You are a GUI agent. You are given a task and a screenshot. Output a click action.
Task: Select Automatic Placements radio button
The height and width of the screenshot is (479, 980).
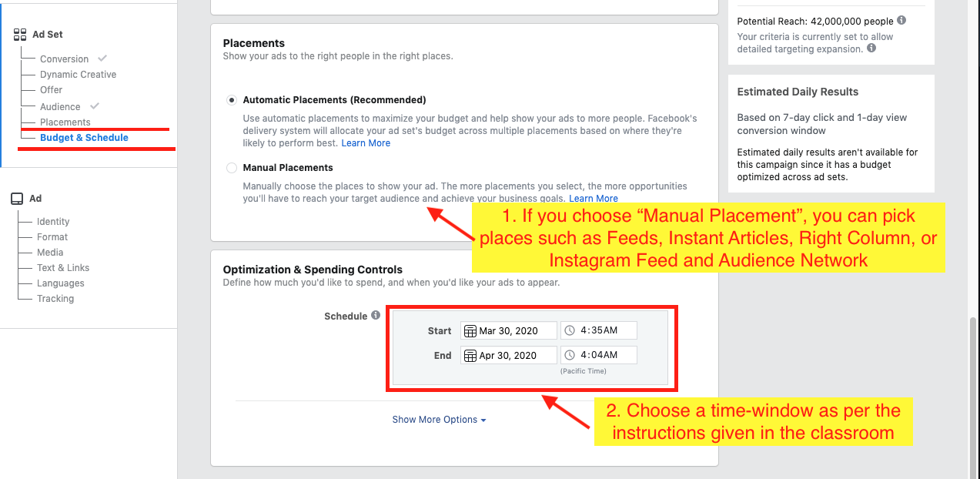pyautogui.click(x=232, y=100)
